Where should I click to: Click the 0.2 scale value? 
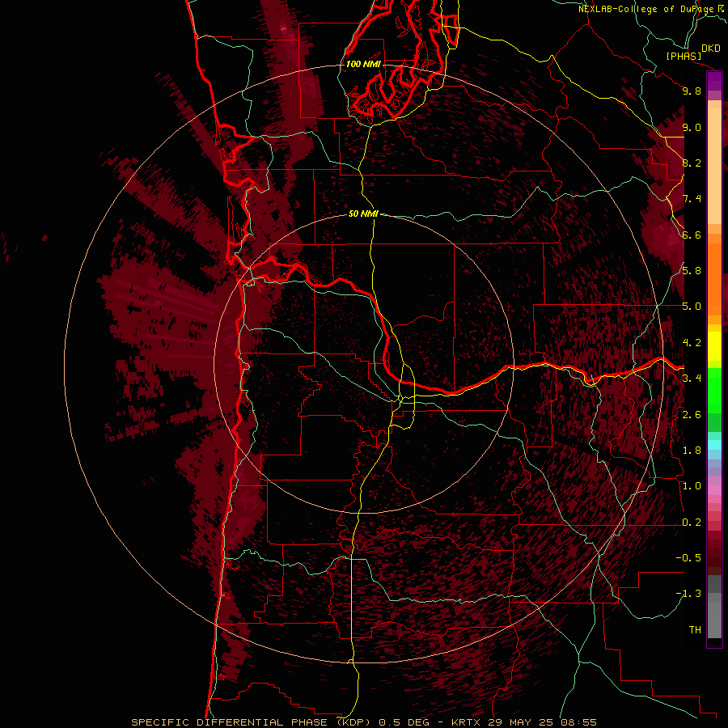692,523
